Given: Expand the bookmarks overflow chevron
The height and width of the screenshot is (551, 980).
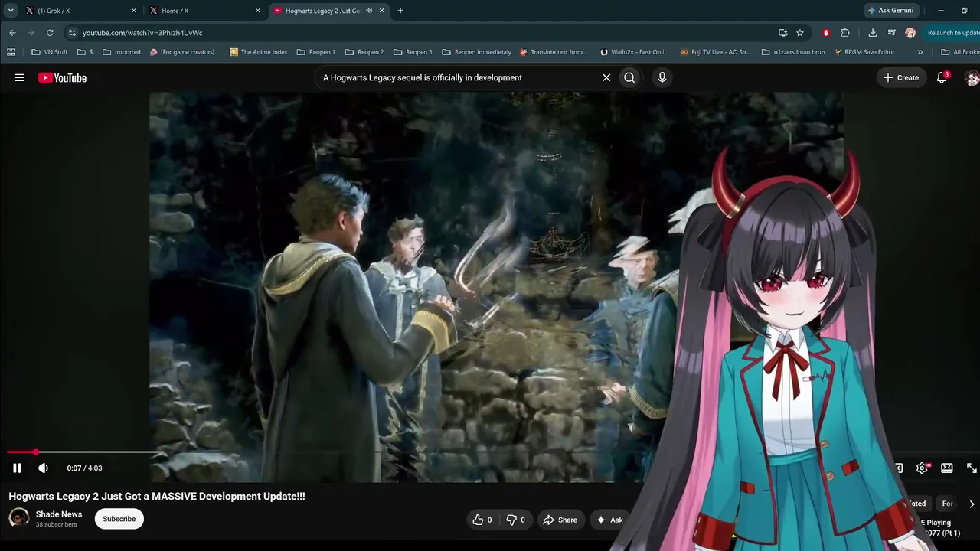Looking at the screenshot, I should pyautogui.click(x=920, y=52).
